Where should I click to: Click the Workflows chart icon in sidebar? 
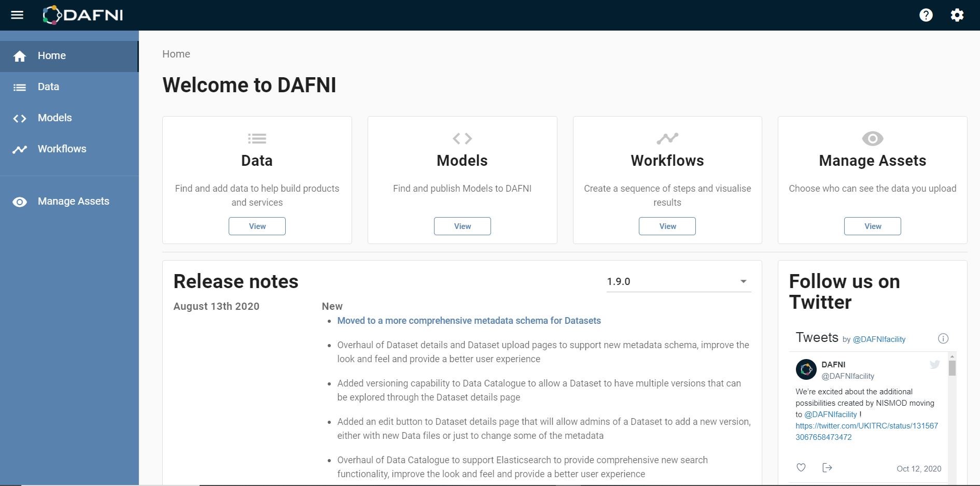tap(20, 149)
